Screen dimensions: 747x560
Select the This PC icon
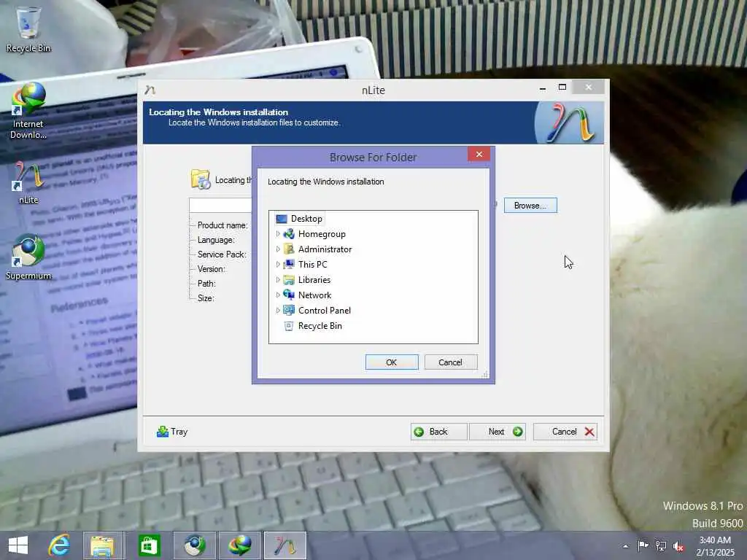[x=289, y=264]
